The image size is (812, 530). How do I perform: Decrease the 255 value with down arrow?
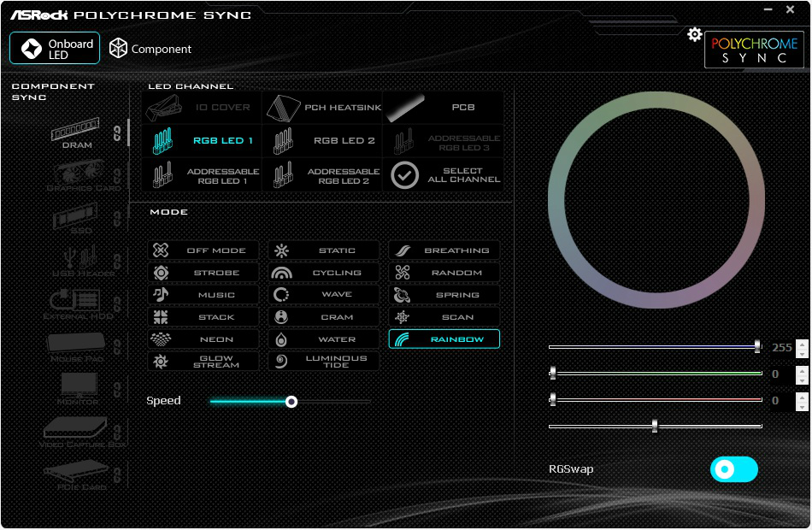pyautogui.click(x=802, y=353)
